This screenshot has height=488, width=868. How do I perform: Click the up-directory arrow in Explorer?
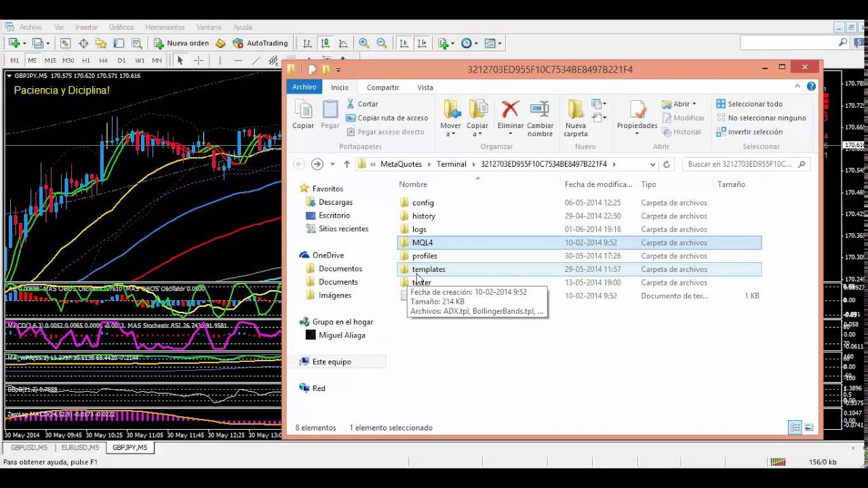click(347, 164)
